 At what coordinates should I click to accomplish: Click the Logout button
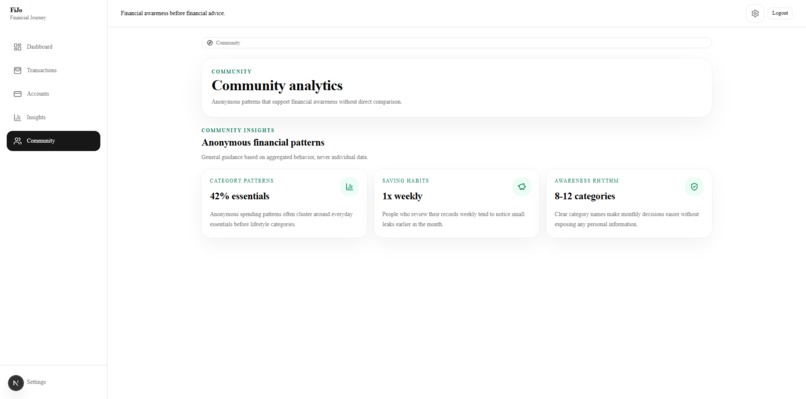coord(780,13)
